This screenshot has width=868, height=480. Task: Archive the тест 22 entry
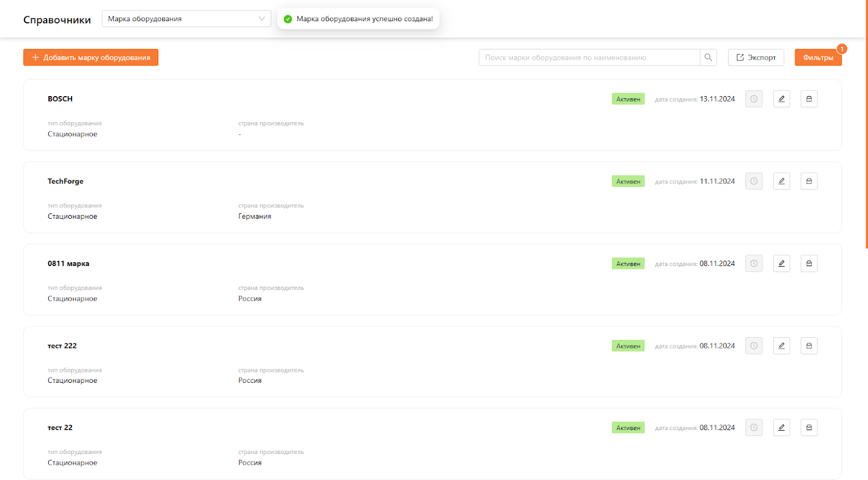click(x=809, y=428)
